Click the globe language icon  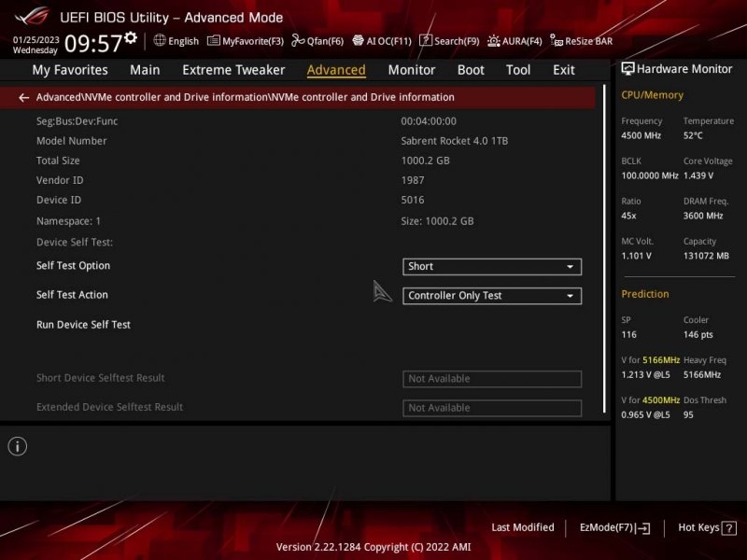click(x=160, y=40)
